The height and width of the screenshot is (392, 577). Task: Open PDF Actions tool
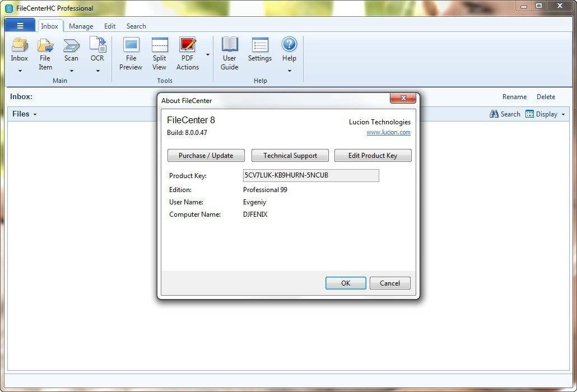tap(188, 44)
